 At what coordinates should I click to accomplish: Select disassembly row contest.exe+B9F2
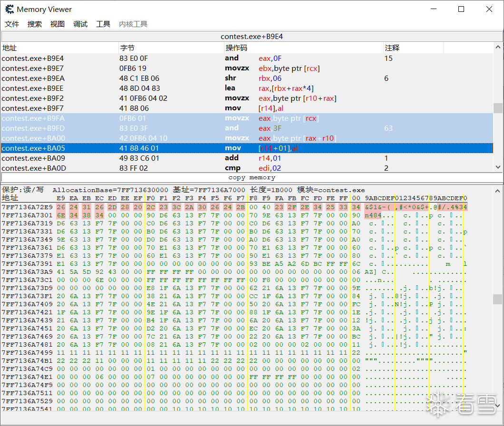pyautogui.click(x=247, y=98)
